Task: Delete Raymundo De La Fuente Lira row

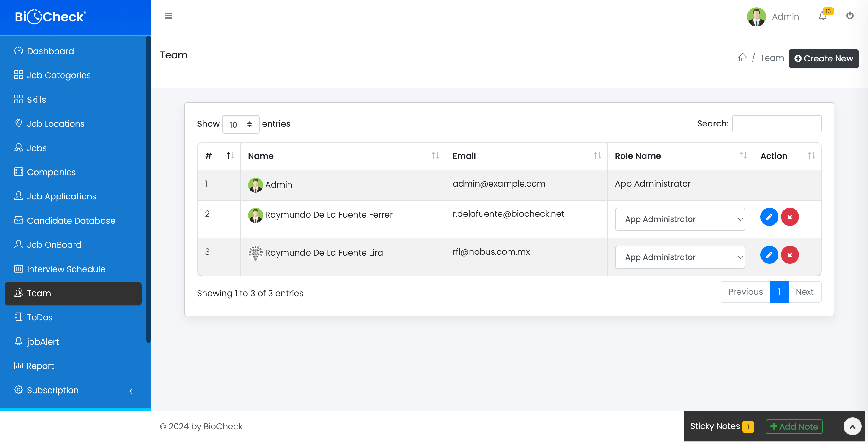Action: [x=790, y=255]
